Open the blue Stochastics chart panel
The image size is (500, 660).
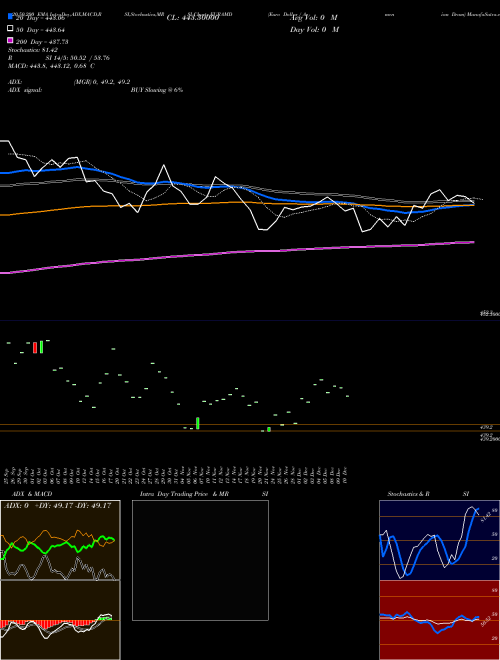(439, 540)
